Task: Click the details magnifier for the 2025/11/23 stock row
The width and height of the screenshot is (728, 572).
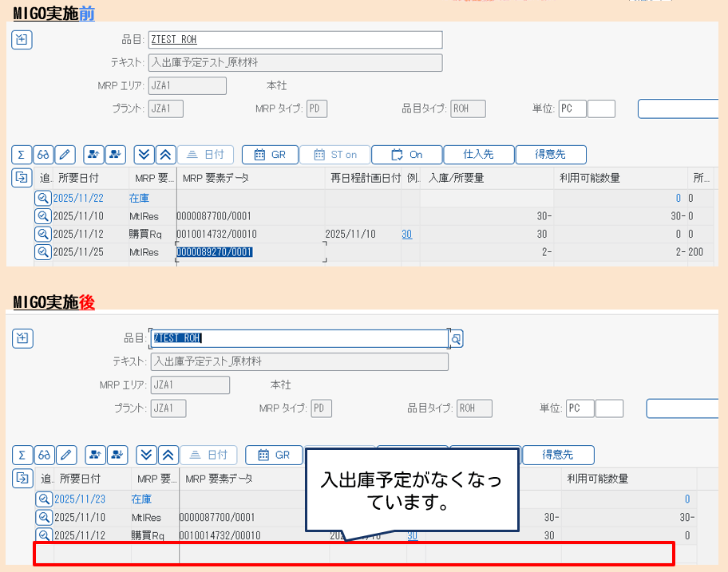Action: coord(45,499)
